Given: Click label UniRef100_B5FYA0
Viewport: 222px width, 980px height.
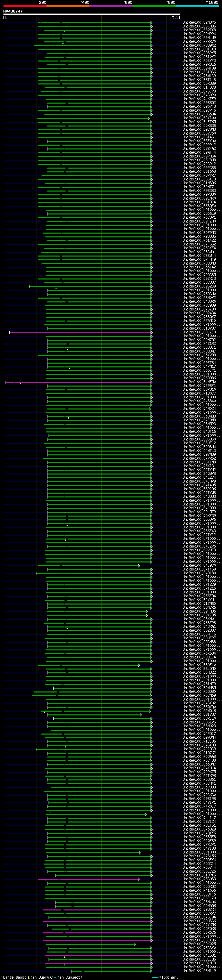Looking at the screenshot, I should [199, 141].
